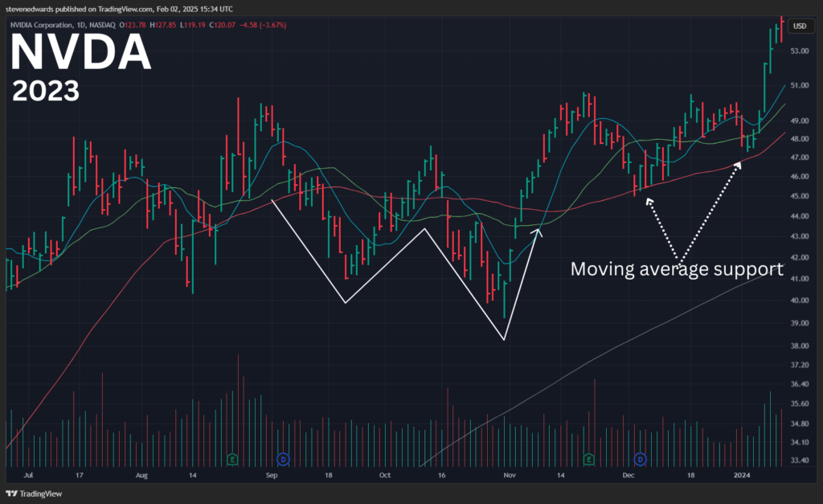This screenshot has height=504, width=823.
Task: Open the USD currency selector
Action: (x=800, y=26)
